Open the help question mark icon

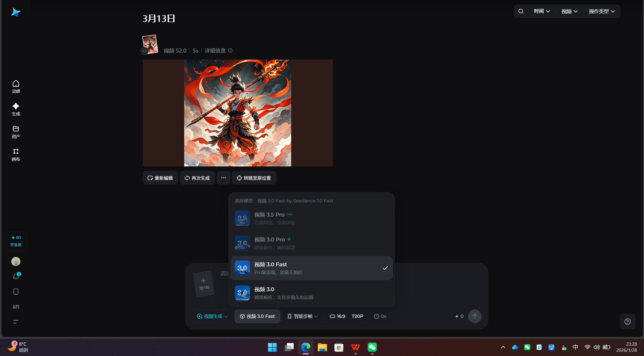(627, 322)
